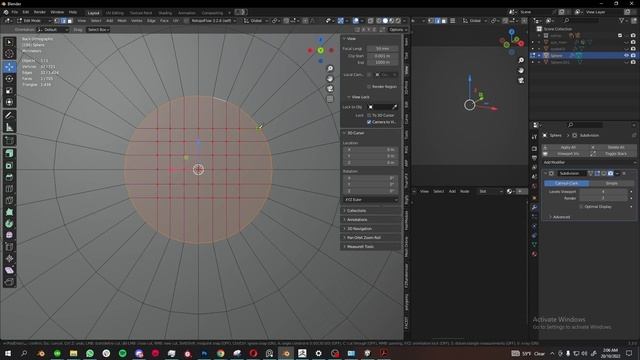
Task: Select the Smooth tool
Action: click(x=9, y=235)
